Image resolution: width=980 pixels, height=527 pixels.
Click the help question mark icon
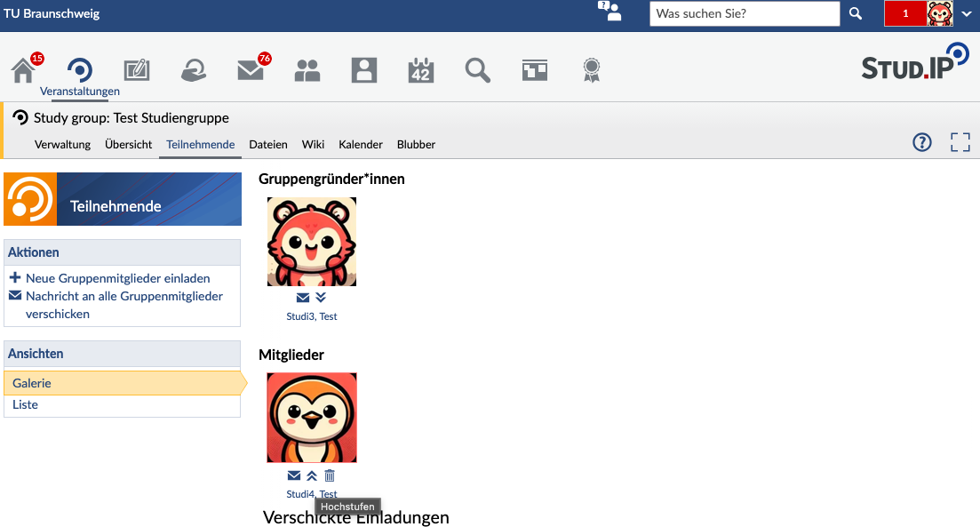coord(922,142)
